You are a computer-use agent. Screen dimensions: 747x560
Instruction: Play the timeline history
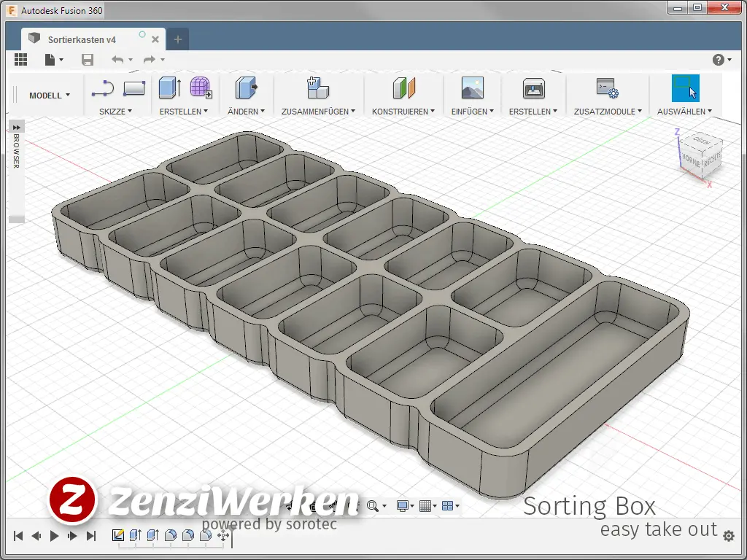(54, 536)
